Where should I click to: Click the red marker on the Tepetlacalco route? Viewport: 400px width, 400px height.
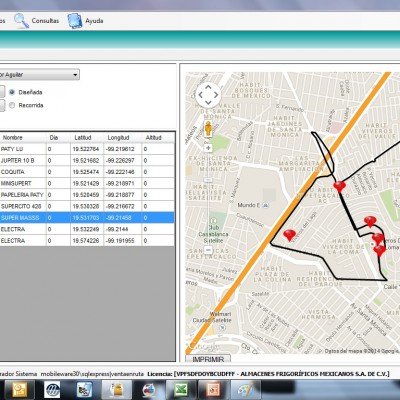tap(339, 186)
